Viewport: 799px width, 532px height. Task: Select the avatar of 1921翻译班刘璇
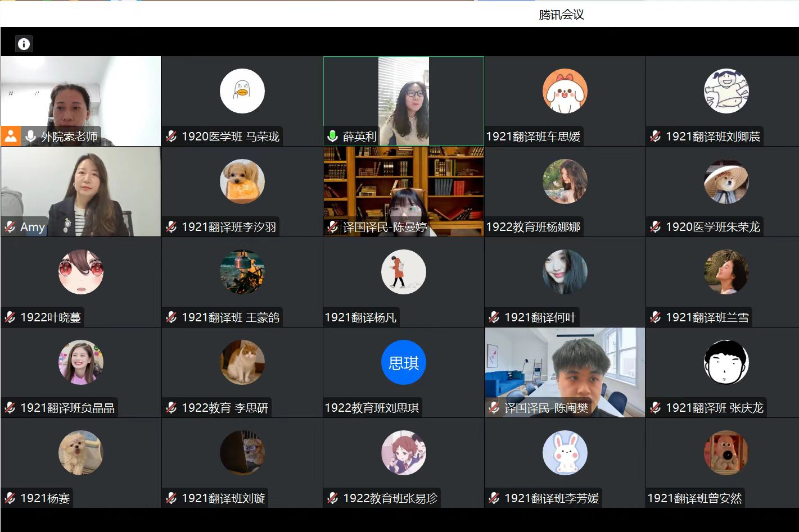242,453
